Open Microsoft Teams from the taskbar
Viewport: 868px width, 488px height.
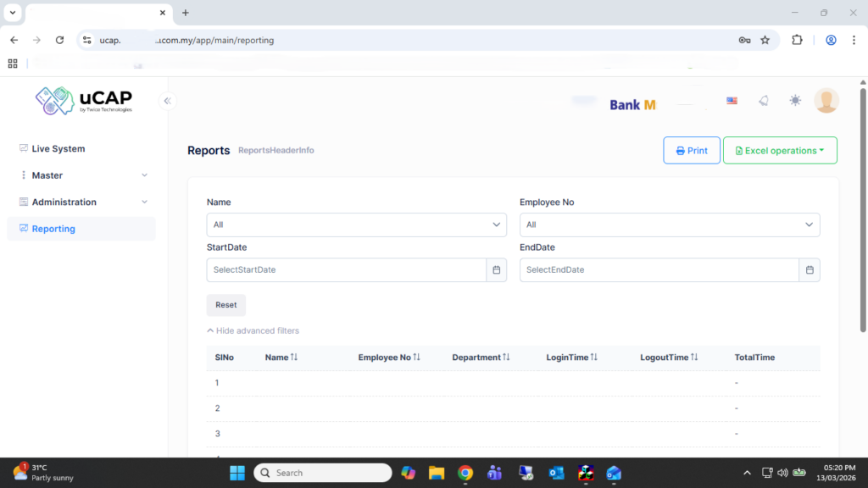[x=494, y=473]
